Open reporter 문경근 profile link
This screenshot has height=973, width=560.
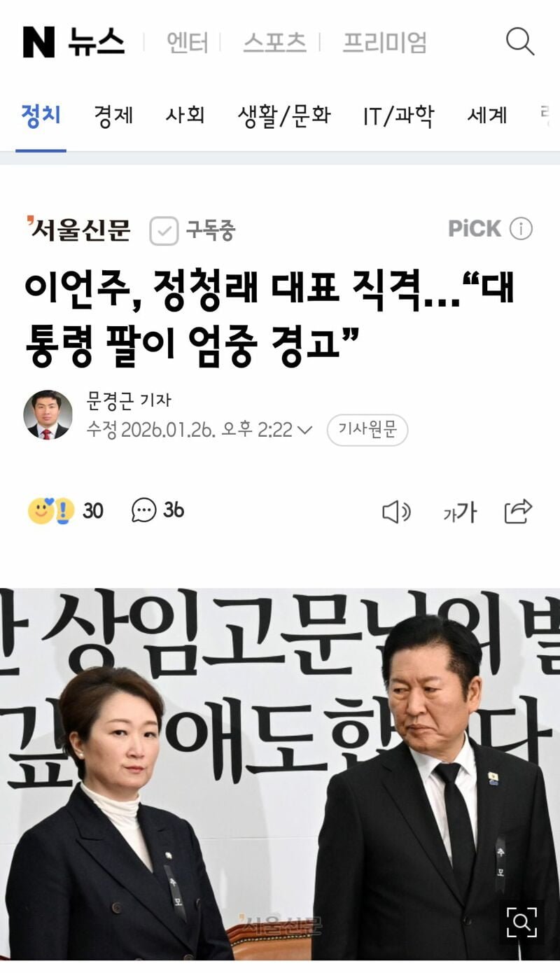128,400
